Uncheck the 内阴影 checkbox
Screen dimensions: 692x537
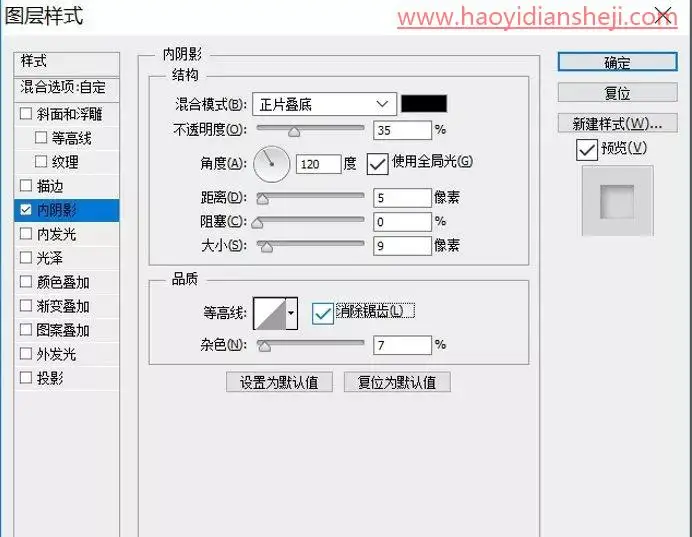(x=26, y=210)
